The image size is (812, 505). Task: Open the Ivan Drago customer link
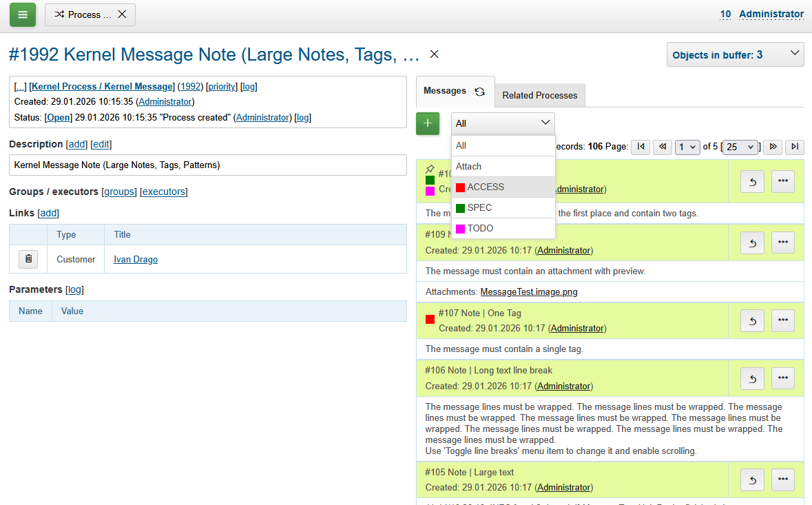pos(135,259)
